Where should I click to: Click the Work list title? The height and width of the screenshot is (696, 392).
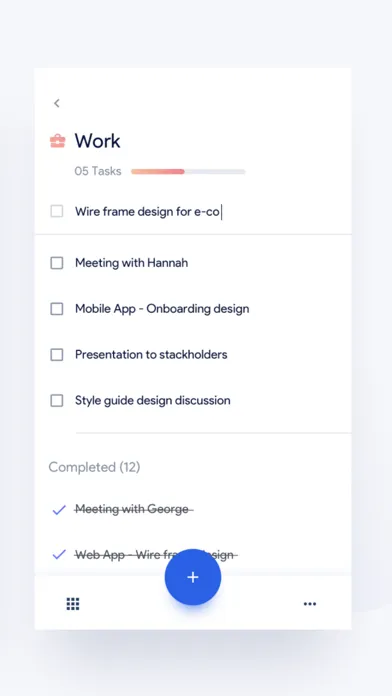(x=97, y=141)
